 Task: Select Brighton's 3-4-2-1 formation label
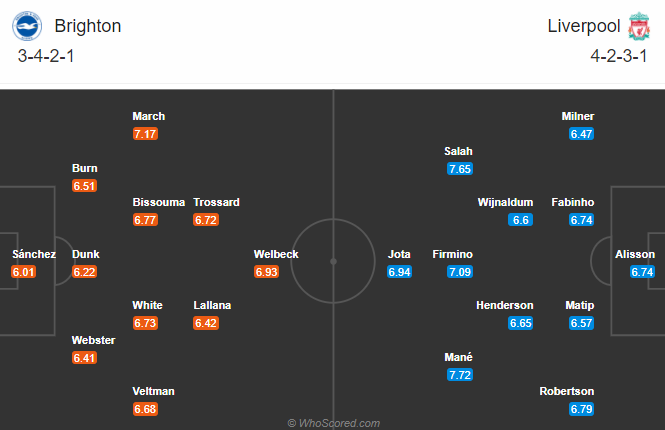coord(46,56)
